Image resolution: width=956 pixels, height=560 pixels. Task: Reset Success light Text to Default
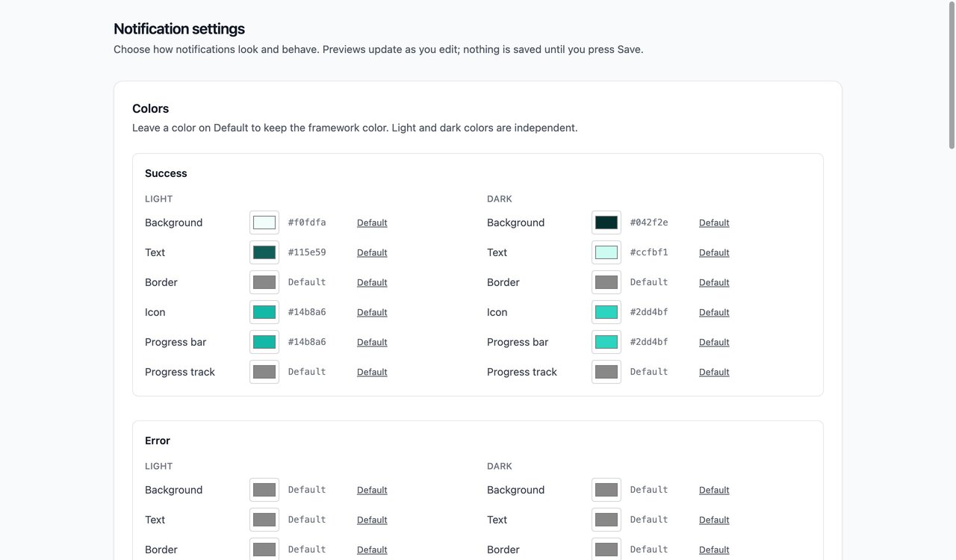tap(372, 252)
